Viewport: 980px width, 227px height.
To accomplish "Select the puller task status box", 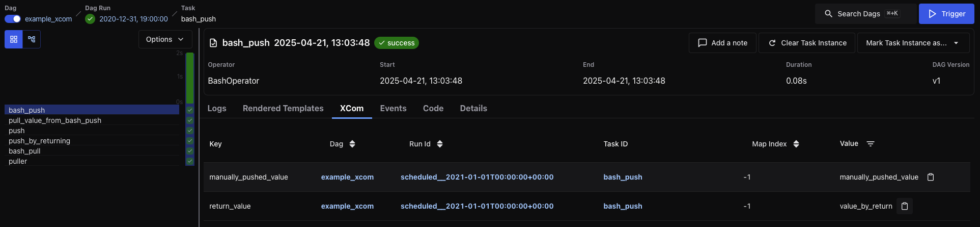I will tap(190, 161).
